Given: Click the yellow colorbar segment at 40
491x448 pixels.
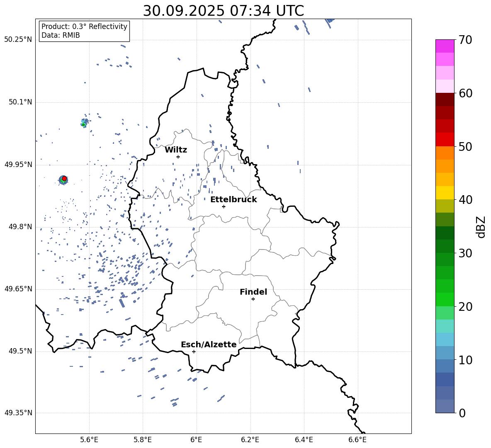Looking at the screenshot, I should coord(445,193).
